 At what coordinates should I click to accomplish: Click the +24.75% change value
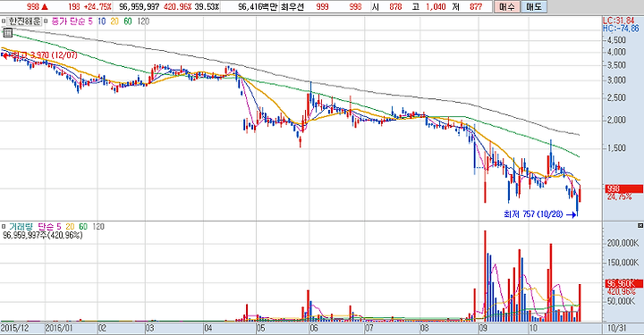pos(97,7)
